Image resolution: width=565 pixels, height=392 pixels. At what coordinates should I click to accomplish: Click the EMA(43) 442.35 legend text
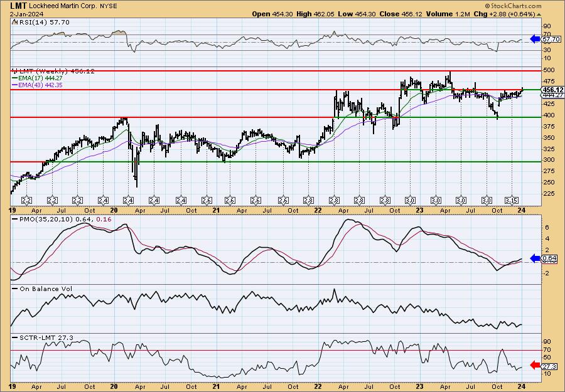[x=40, y=85]
